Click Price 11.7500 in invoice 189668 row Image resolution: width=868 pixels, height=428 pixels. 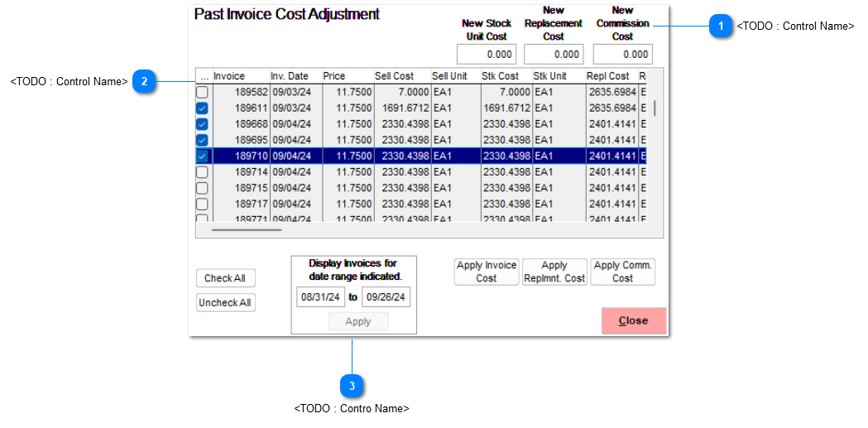coord(347,124)
